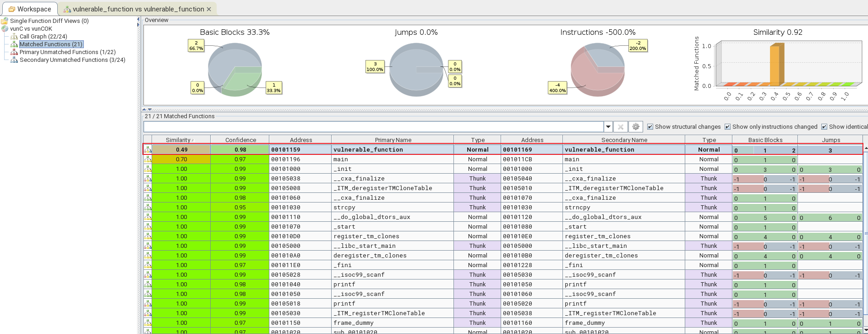868x334 pixels.
Task: Click the graph icon on the __libc_start_main row
Action: 147,246
